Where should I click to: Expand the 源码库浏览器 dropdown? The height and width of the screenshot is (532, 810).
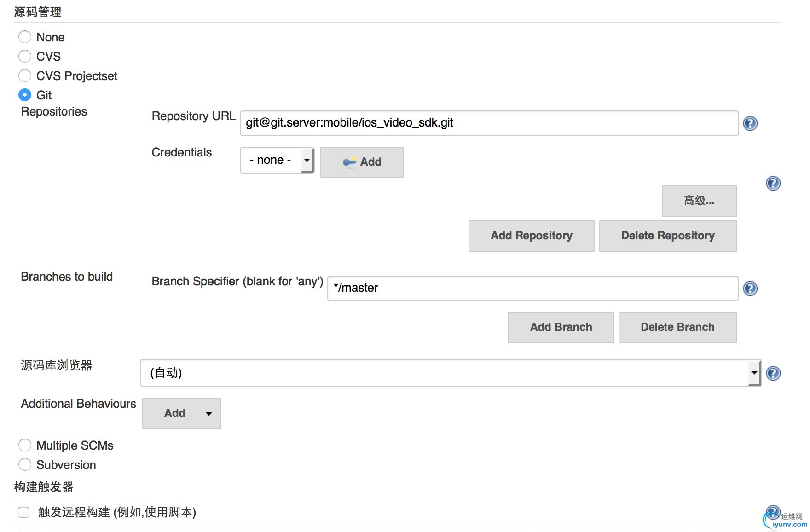[450, 373]
